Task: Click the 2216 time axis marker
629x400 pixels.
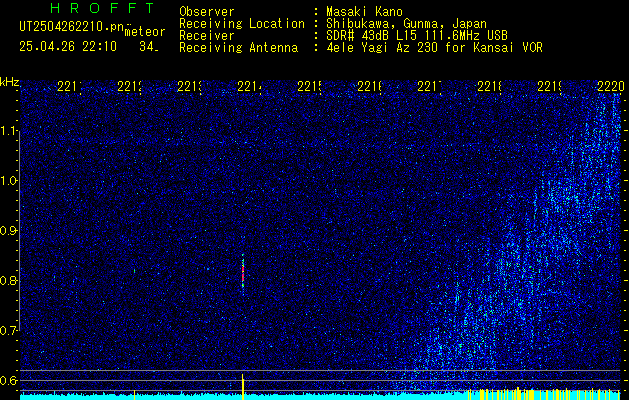Action: [x=369, y=86]
